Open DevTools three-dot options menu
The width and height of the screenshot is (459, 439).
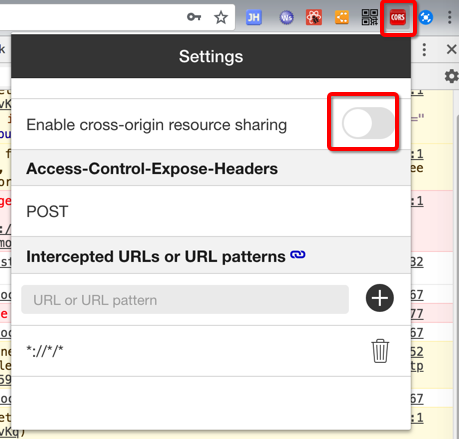[x=424, y=50]
